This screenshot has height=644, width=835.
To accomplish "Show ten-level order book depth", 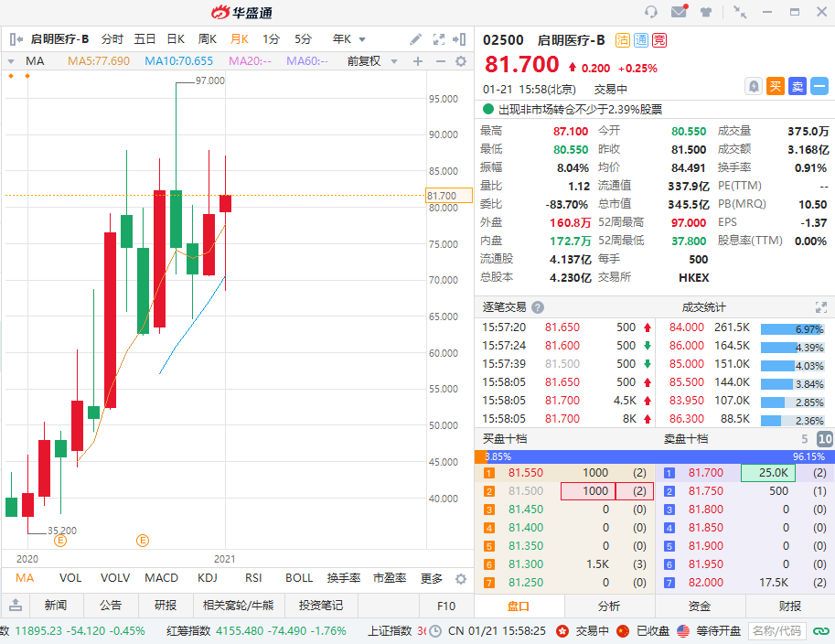I will pos(825,439).
